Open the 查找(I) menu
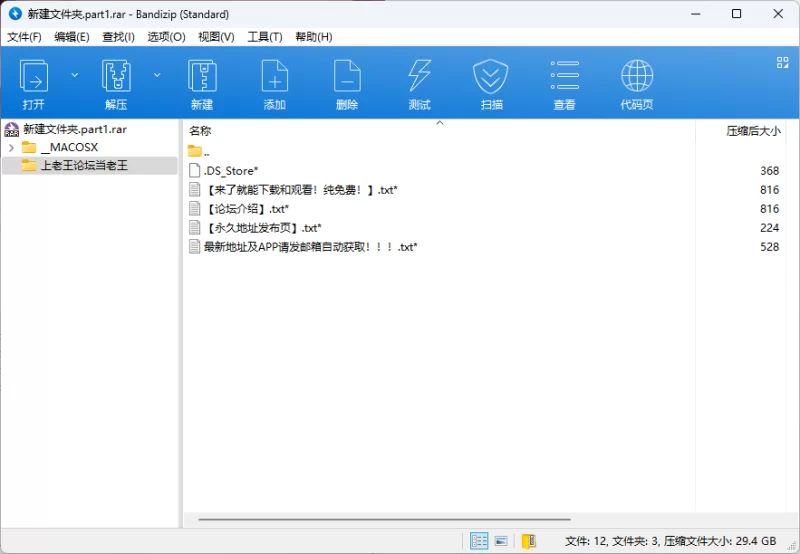The width and height of the screenshot is (800, 554). [x=118, y=37]
